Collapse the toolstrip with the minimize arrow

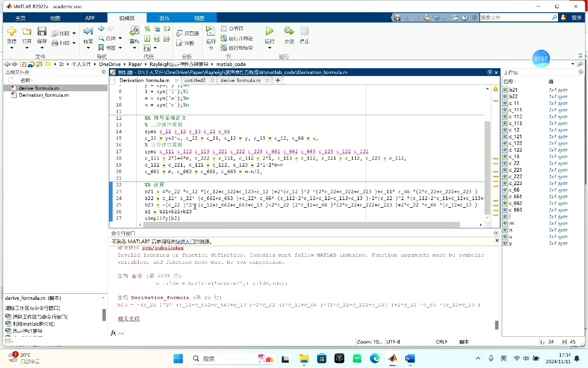point(580,56)
